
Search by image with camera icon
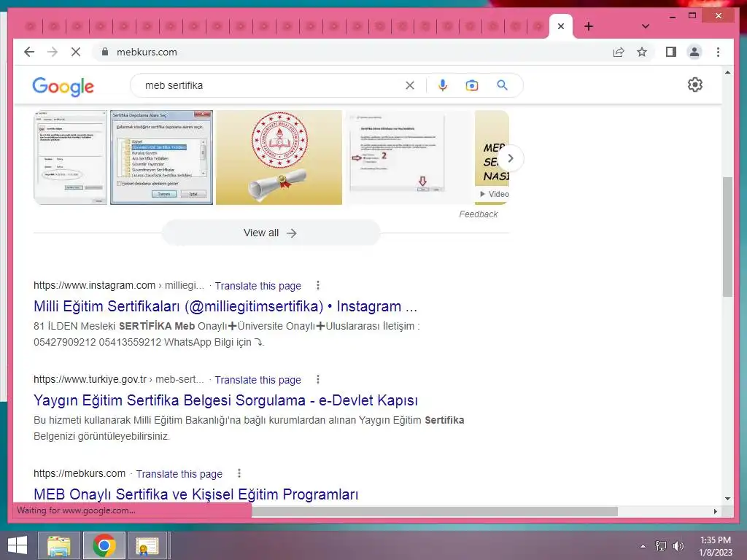(x=472, y=85)
